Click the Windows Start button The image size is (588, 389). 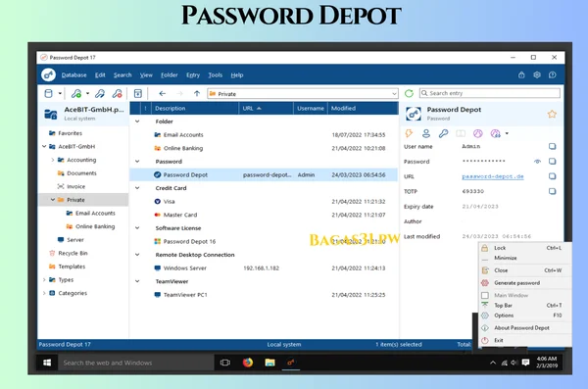[47, 363]
